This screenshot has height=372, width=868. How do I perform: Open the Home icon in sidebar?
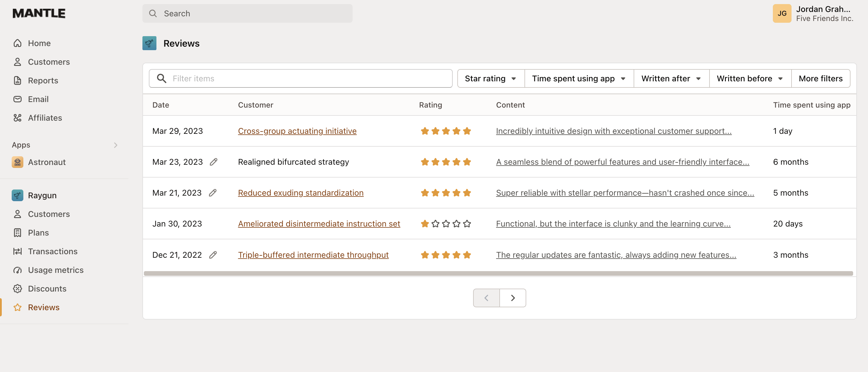click(18, 43)
